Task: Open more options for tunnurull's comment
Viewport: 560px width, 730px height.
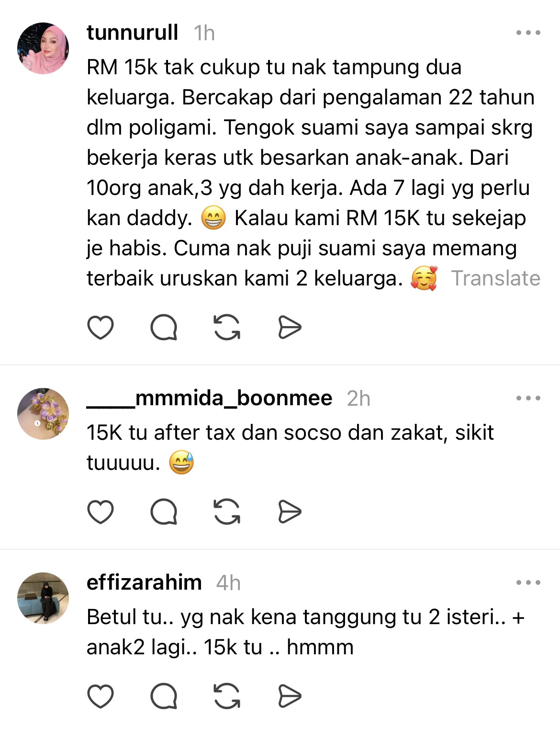Action: [x=528, y=33]
